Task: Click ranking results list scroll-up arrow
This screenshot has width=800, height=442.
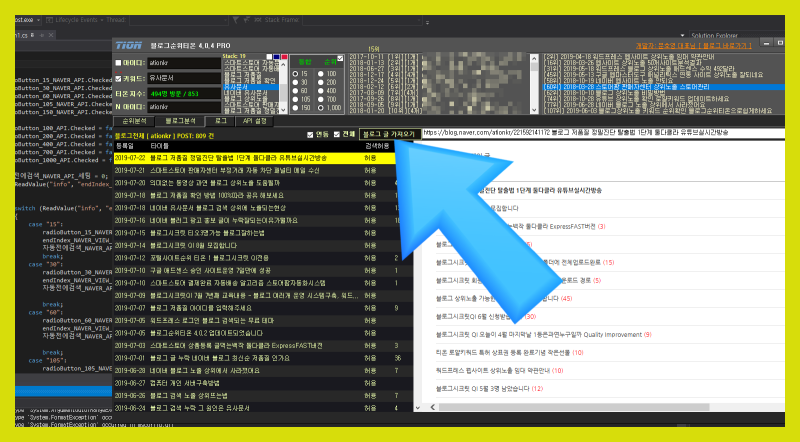Action: pos(534,57)
